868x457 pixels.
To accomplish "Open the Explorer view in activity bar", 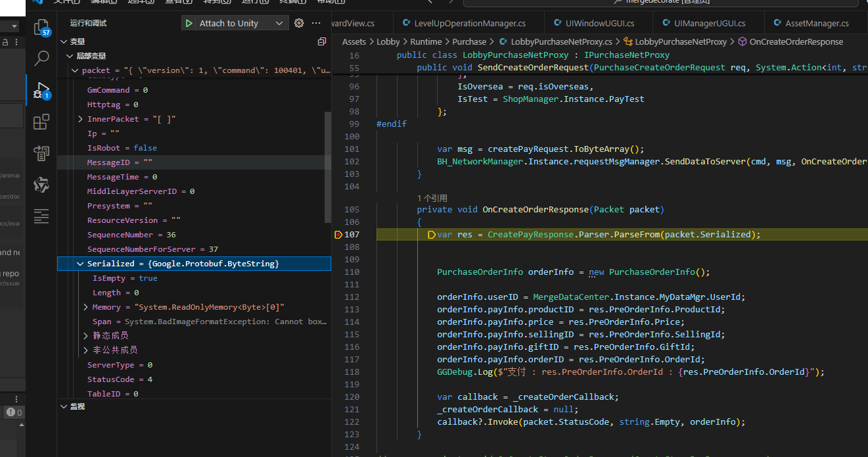I will (41, 28).
